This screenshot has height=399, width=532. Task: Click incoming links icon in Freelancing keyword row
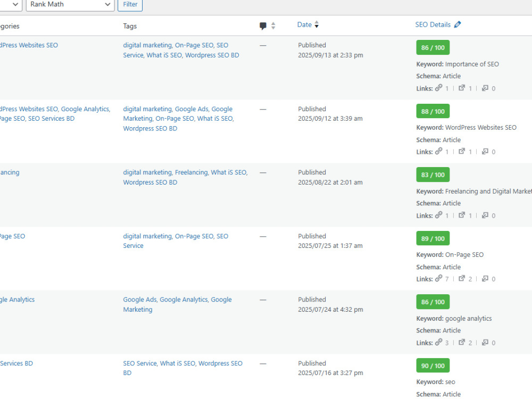pyautogui.click(x=485, y=215)
